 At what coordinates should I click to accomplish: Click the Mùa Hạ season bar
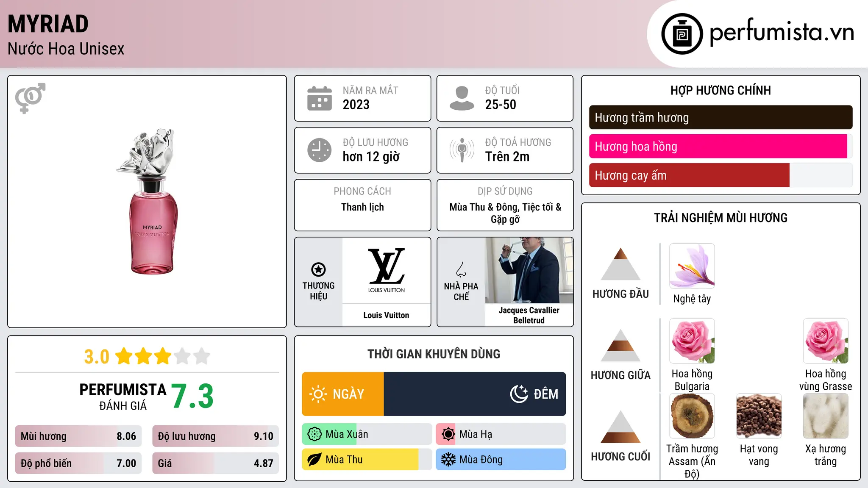[x=501, y=434]
